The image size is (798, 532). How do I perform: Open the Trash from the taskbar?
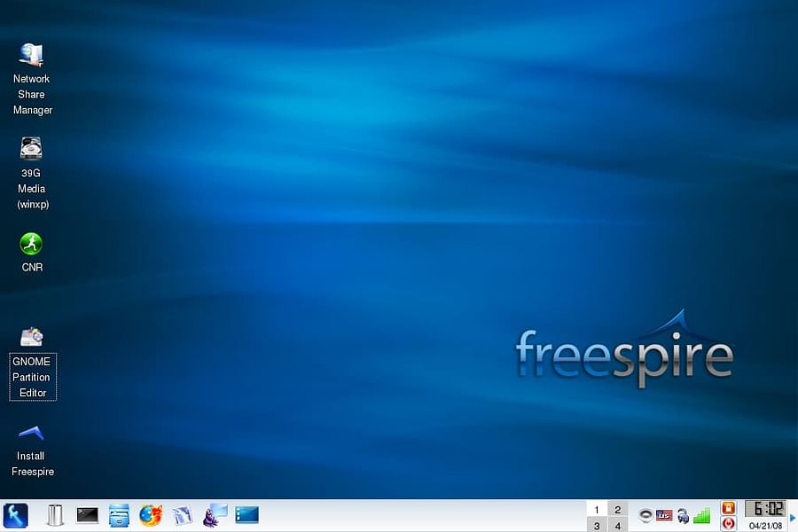54,515
